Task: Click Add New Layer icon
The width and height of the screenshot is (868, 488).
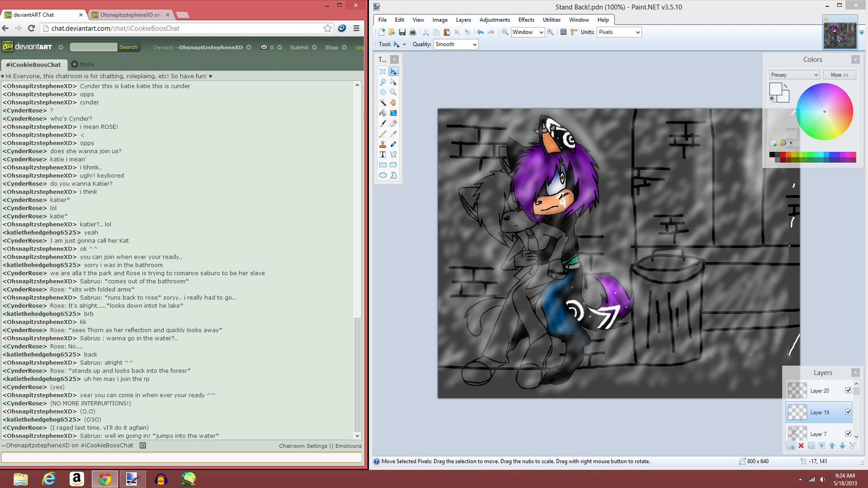Action: 791,446
